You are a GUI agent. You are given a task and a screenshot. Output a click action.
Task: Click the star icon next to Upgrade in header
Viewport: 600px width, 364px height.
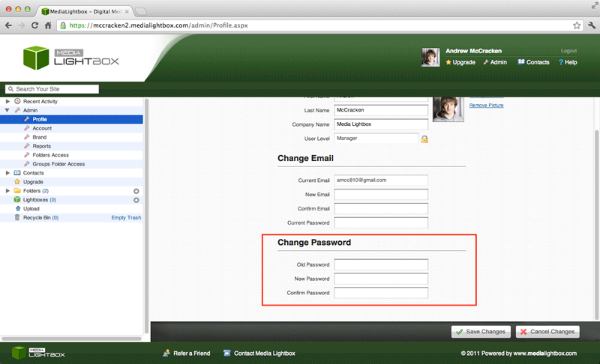(448, 62)
